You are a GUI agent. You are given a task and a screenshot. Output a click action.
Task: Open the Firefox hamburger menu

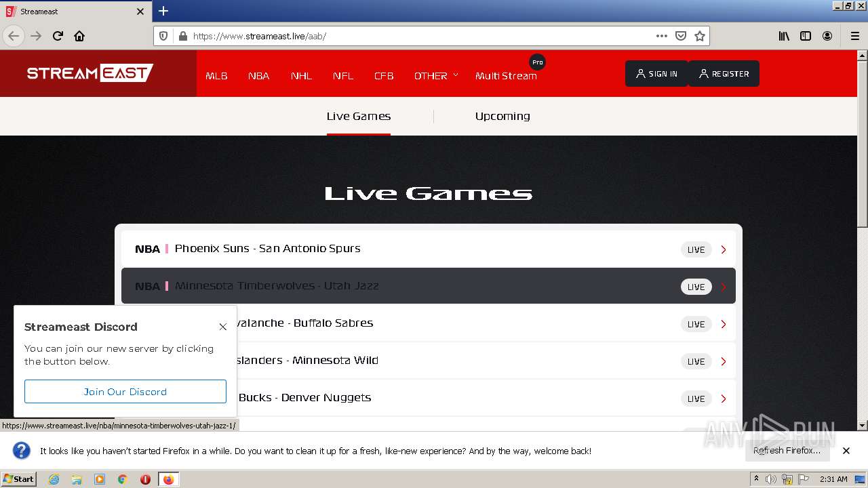(854, 36)
